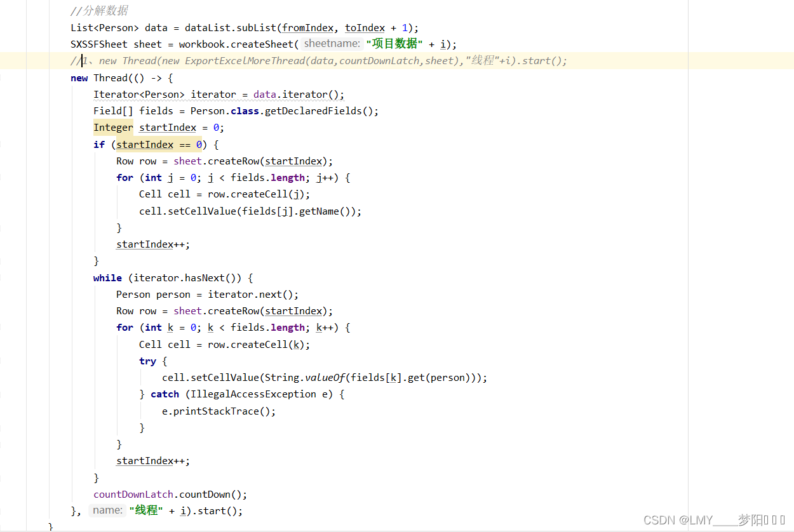
Task: Click the new Thread(() -> { lambda line
Action: tap(122, 77)
